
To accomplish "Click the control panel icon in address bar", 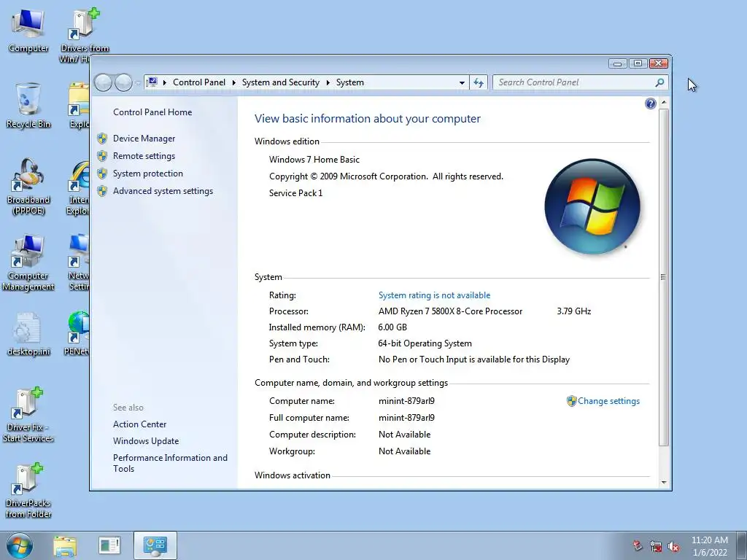I will 152,82.
